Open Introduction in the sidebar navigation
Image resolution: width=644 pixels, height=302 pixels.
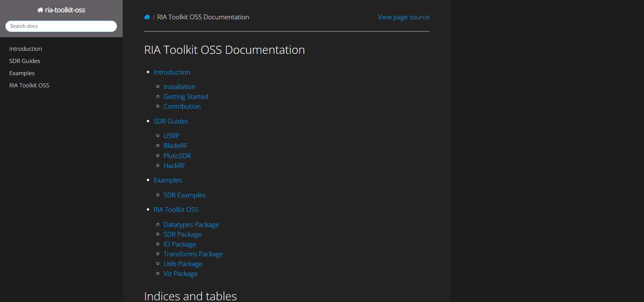[x=25, y=49]
